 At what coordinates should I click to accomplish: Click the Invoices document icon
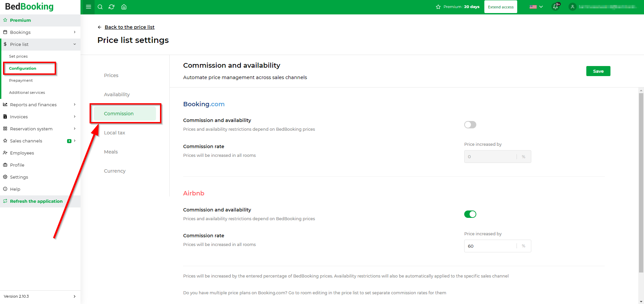pyautogui.click(x=5, y=117)
